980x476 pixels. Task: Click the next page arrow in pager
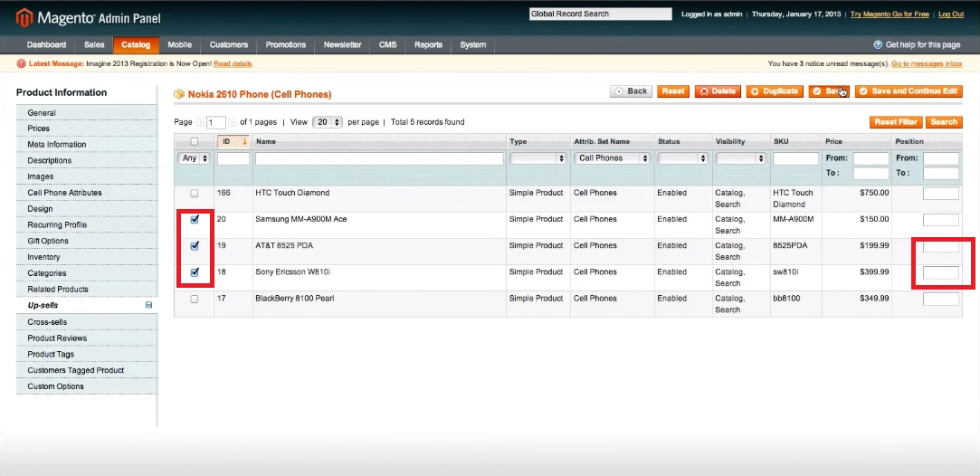coord(232,122)
